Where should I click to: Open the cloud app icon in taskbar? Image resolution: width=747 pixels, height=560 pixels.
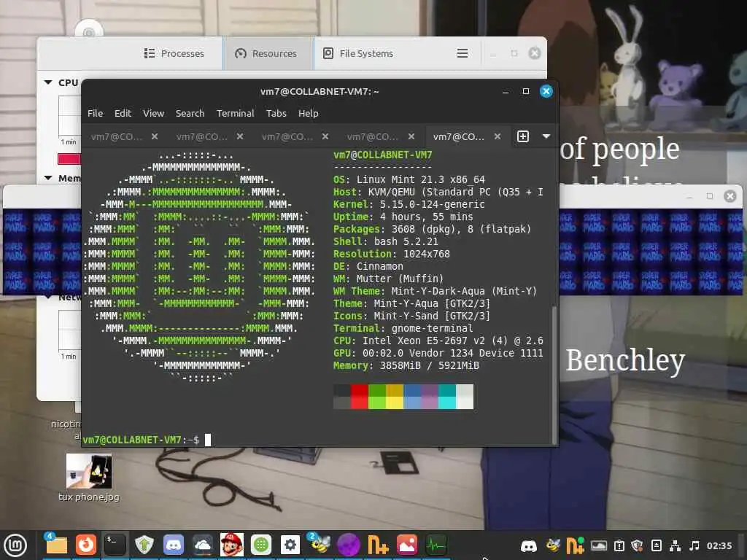[x=203, y=545]
